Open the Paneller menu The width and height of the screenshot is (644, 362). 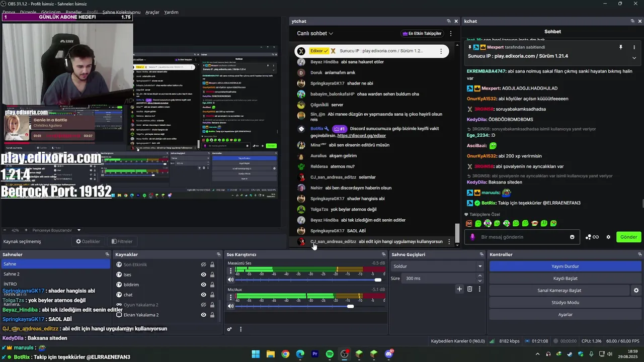pyautogui.click(x=74, y=12)
